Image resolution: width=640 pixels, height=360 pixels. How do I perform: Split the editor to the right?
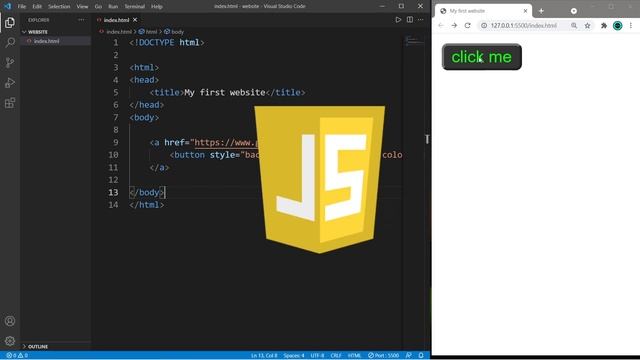[409, 20]
